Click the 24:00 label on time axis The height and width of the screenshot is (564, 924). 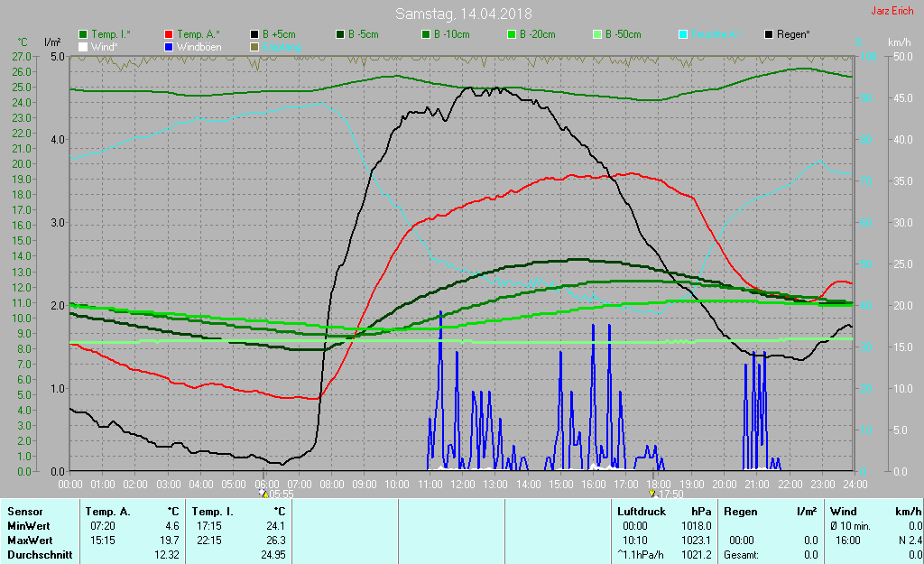[855, 484]
